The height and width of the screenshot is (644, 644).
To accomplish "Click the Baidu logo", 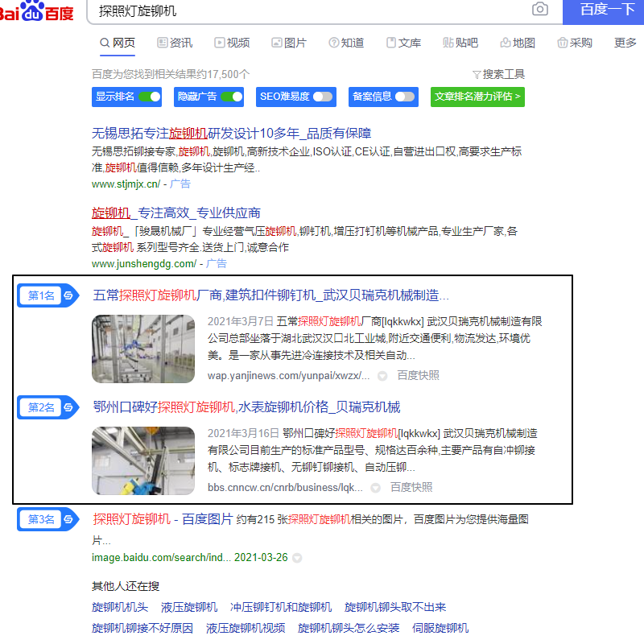I will pos(36,11).
